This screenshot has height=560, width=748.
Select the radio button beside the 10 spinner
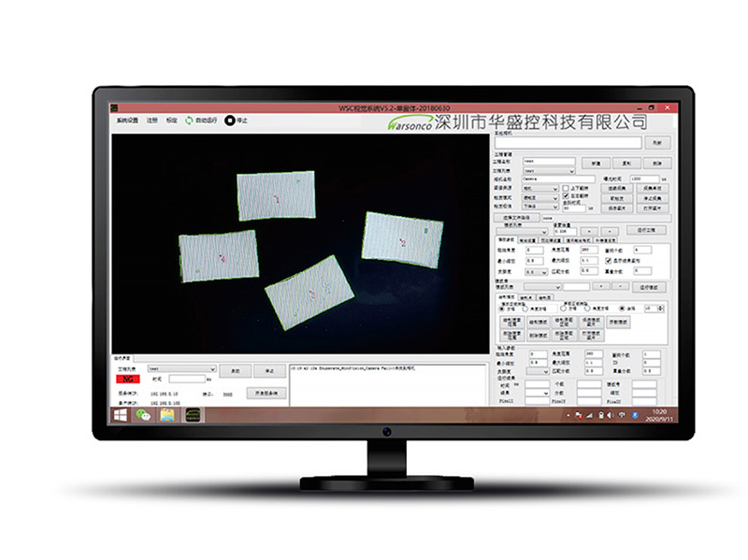[622, 309]
